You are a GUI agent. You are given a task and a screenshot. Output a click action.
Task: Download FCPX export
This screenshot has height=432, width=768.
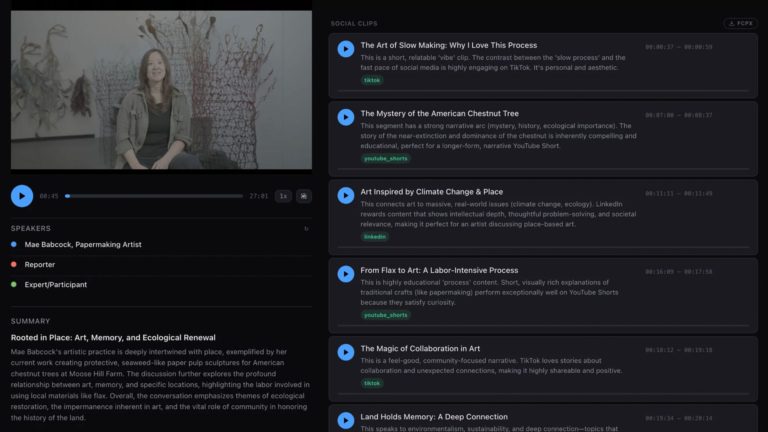pos(741,23)
